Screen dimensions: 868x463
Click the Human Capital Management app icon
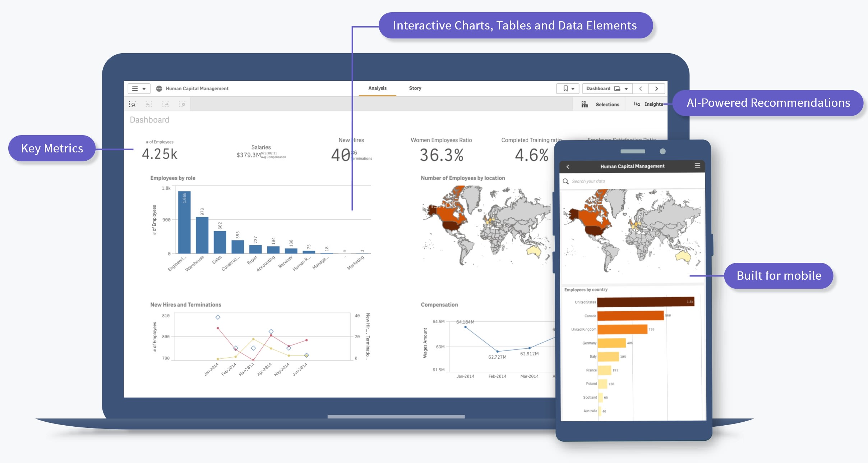coord(159,88)
